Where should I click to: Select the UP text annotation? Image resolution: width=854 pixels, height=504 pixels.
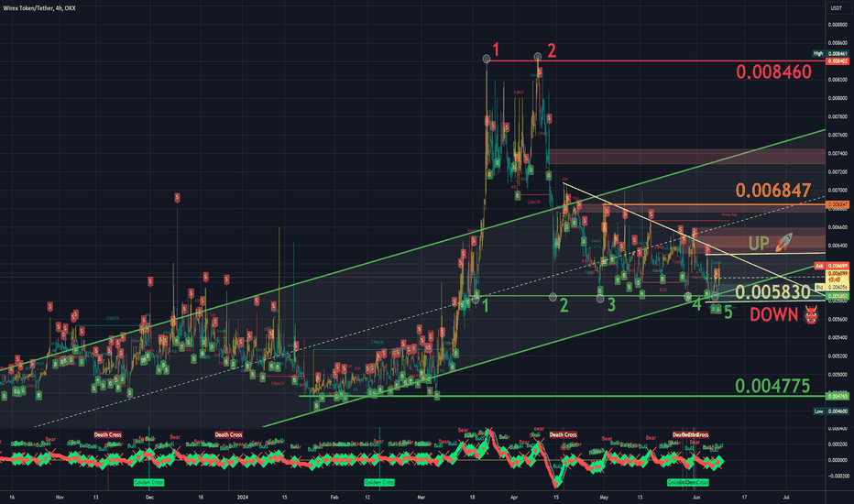(759, 243)
